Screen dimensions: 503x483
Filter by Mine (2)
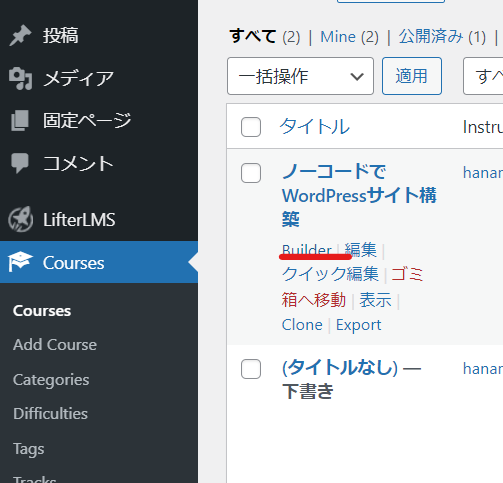pyautogui.click(x=350, y=37)
